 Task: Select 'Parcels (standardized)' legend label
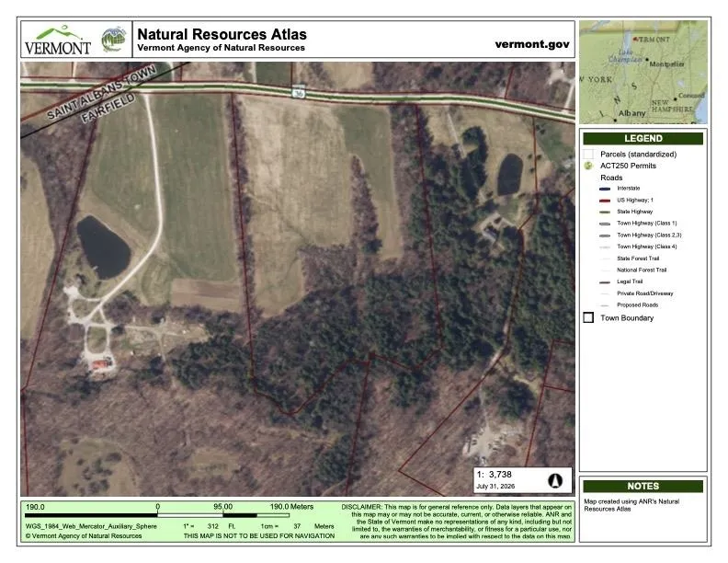[x=639, y=155]
